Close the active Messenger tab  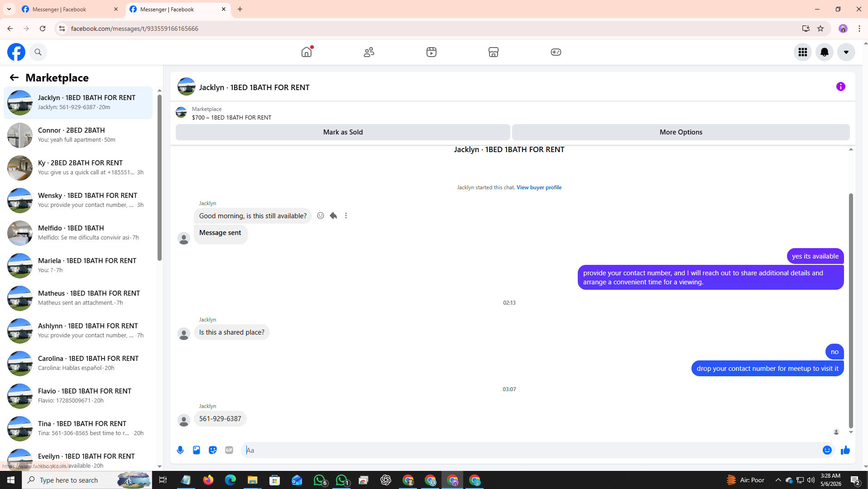(224, 9)
